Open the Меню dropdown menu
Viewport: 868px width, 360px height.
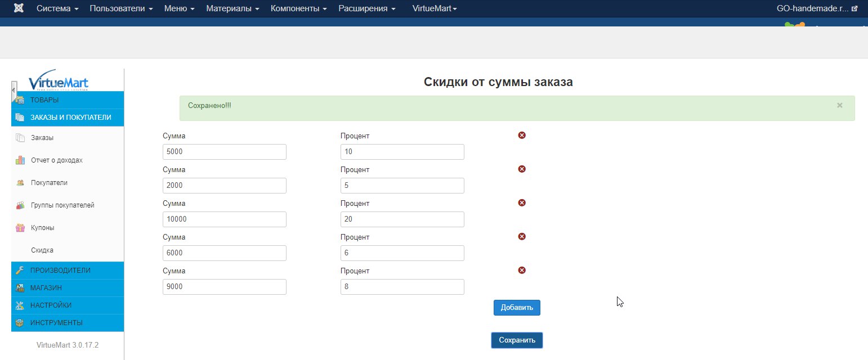(x=180, y=8)
